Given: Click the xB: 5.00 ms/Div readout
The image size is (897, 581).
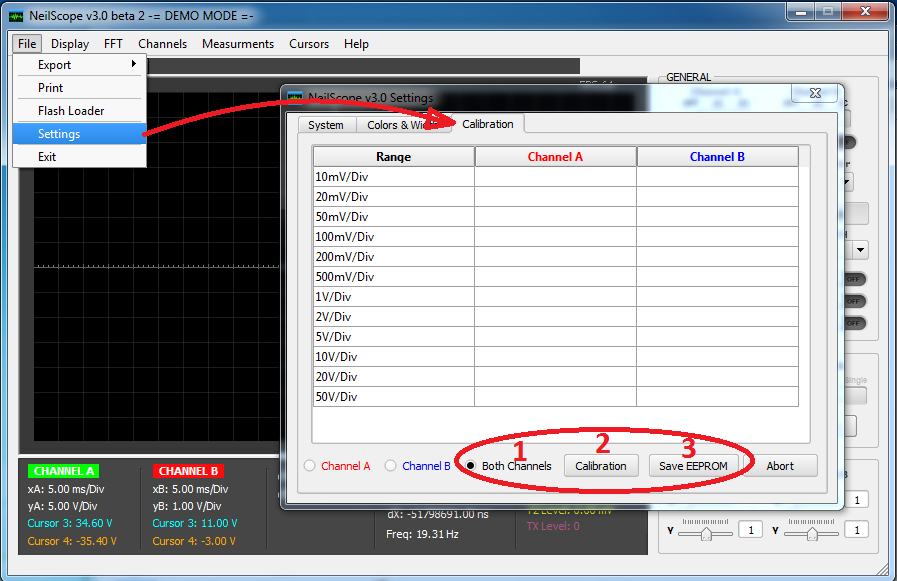Looking at the screenshot, I should (190, 490).
